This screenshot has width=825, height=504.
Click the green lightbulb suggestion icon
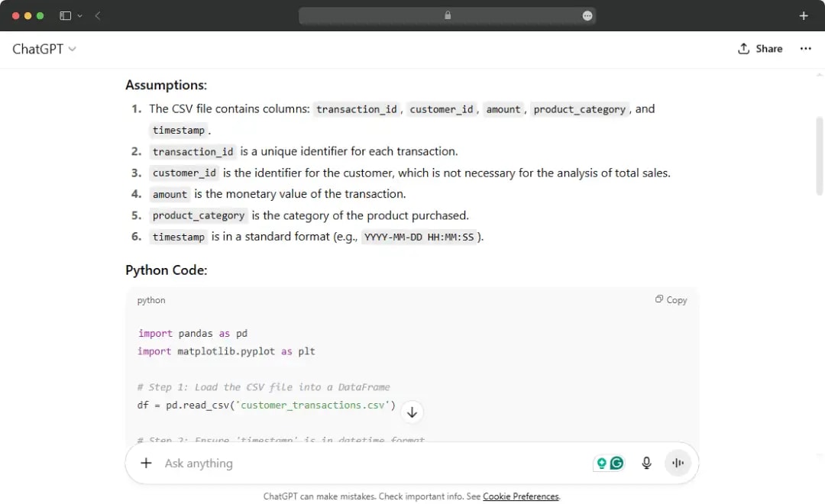coord(603,463)
